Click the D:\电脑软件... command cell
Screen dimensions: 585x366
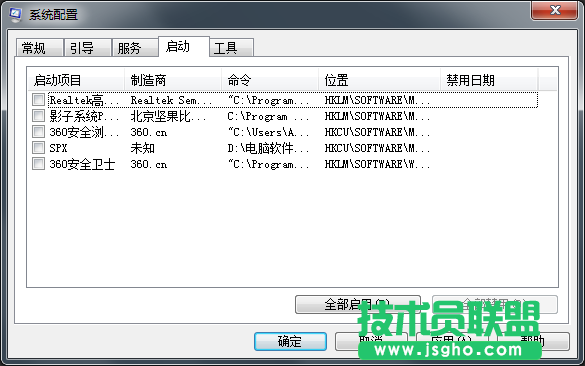pos(268,148)
